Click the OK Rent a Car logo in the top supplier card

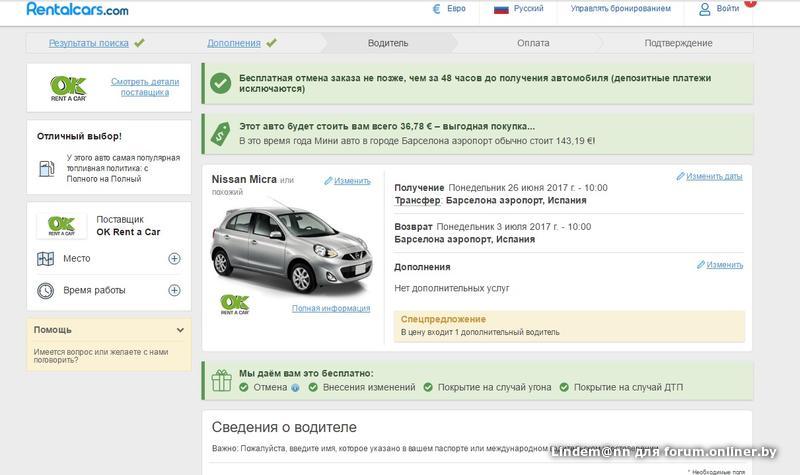click(68, 88)
